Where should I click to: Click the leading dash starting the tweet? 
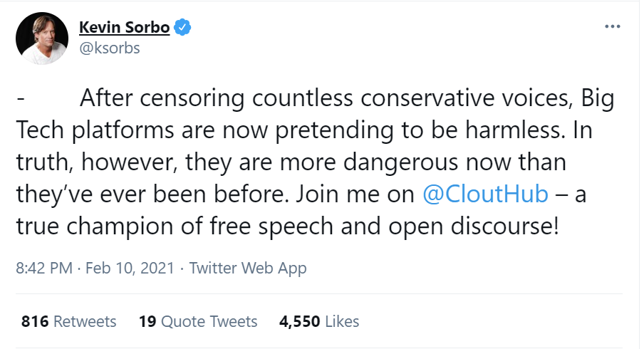21,98
